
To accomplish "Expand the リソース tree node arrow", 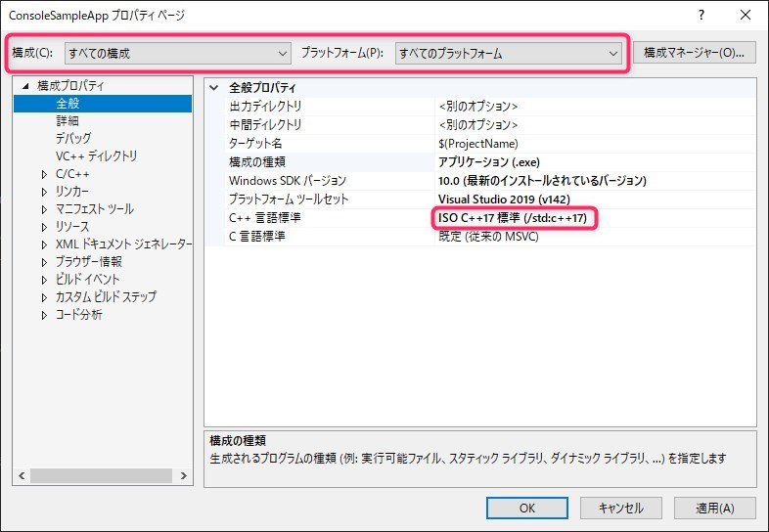I will coord(44,227).
